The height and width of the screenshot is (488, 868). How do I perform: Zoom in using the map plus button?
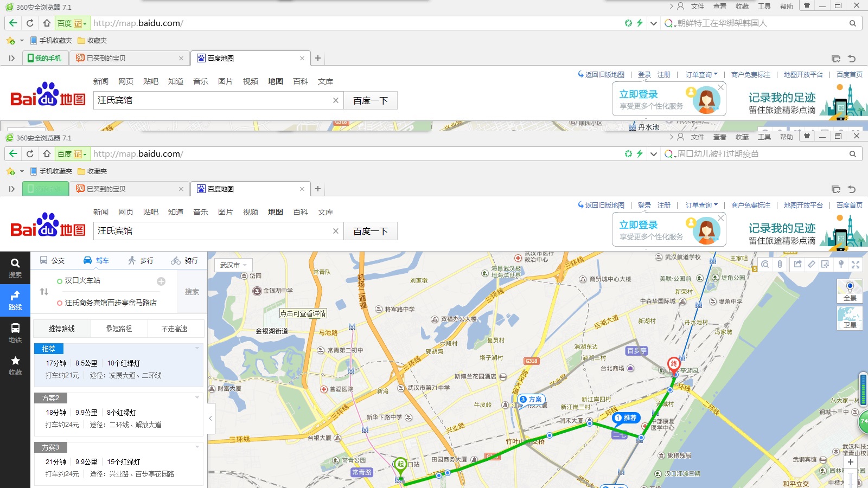point(850,462)
